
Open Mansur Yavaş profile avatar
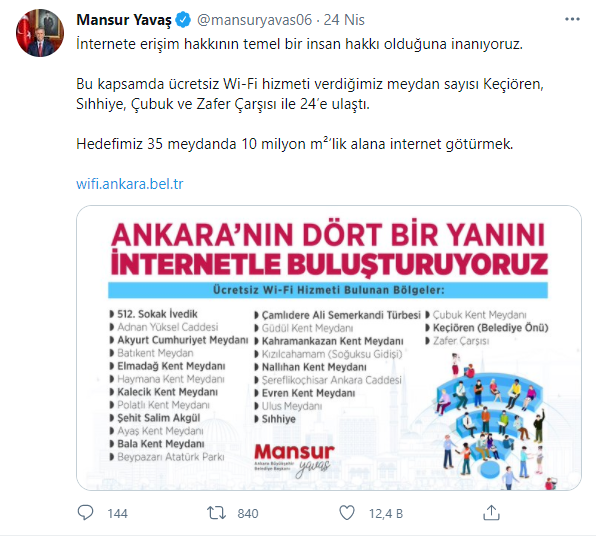pyautogui.click(x=40, y=33)
